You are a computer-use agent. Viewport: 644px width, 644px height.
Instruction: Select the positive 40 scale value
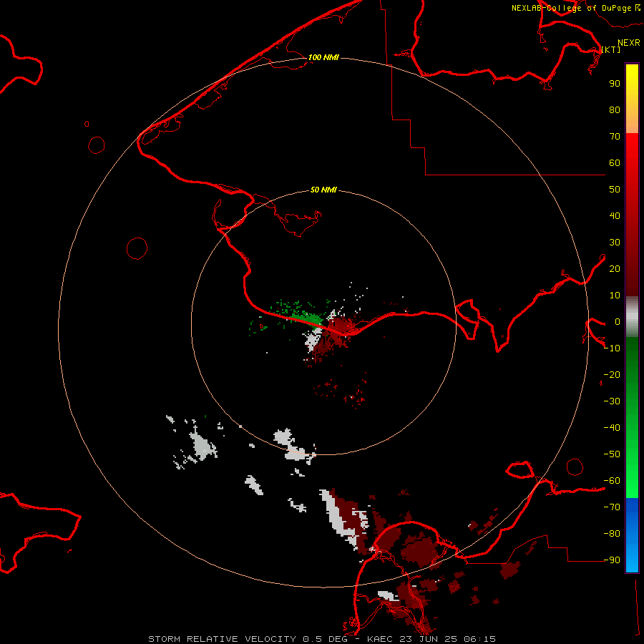[615, 215]
